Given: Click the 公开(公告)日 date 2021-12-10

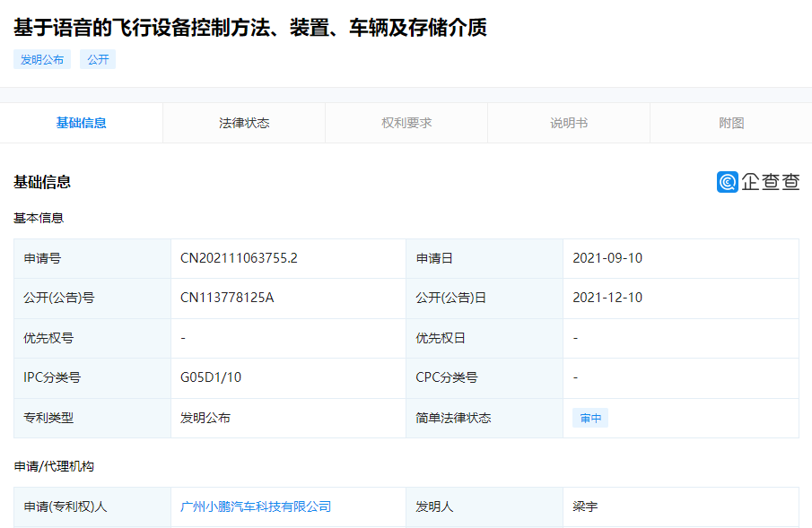Looking at the screenshot, I should click(x=609, y=298).
